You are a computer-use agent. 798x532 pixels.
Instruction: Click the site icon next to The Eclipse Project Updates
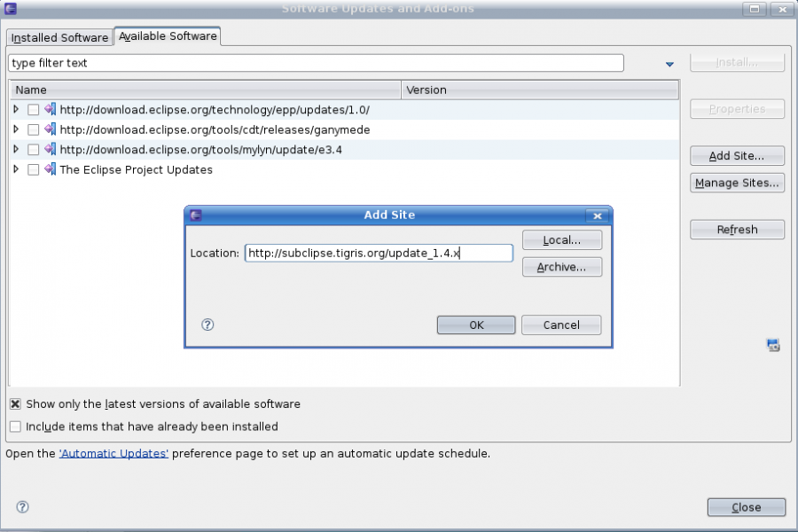pos(50,169)
